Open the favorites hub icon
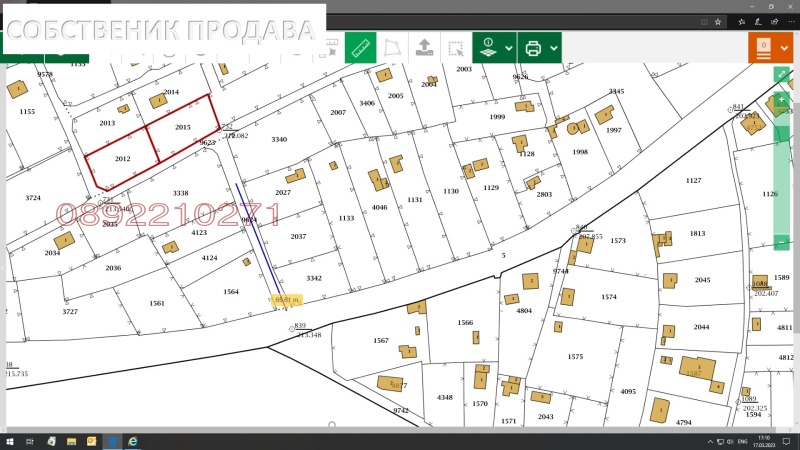 click(741, 22)
